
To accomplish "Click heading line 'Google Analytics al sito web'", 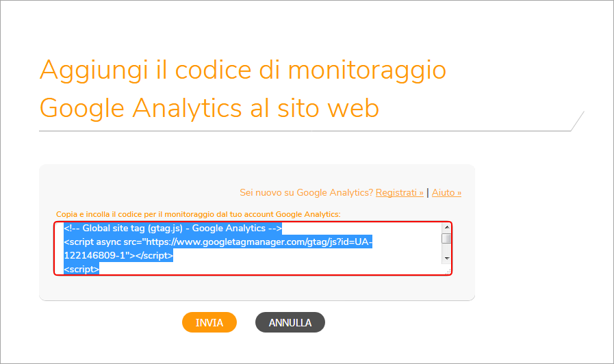I will (x=209, y=108).
